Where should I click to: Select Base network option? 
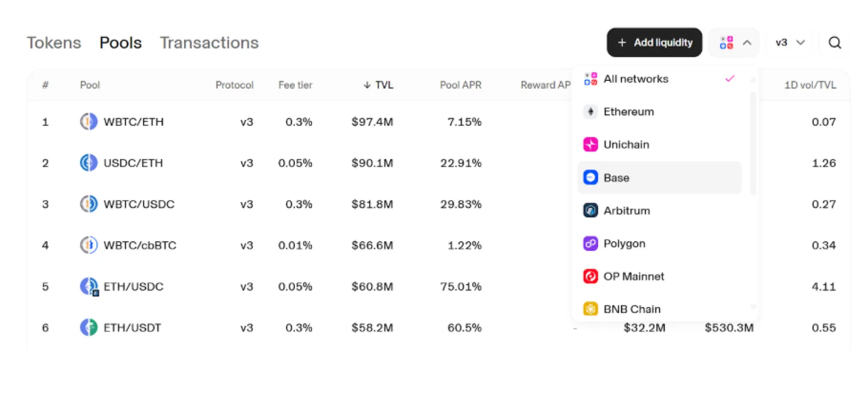click(659, 178)
